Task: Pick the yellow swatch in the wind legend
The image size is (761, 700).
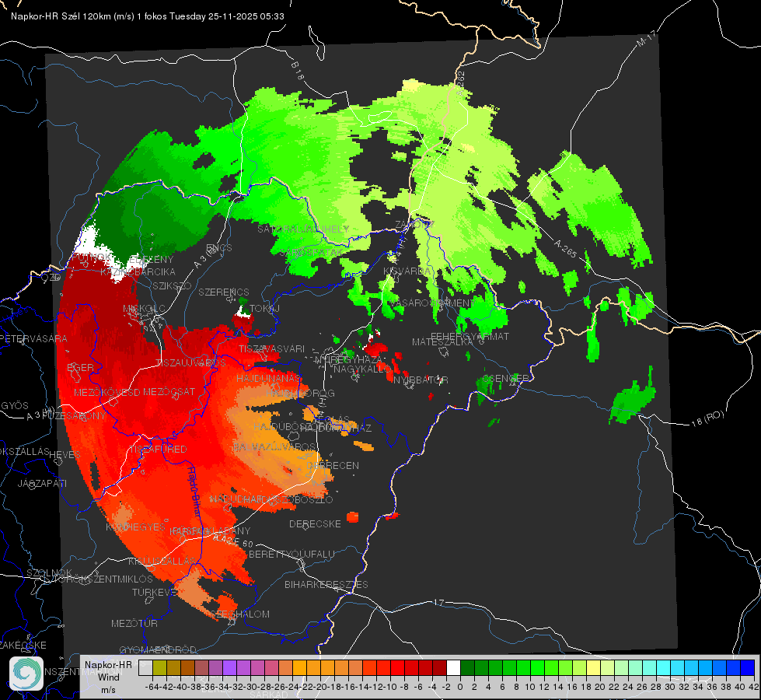Action: [x=593, y=667]
